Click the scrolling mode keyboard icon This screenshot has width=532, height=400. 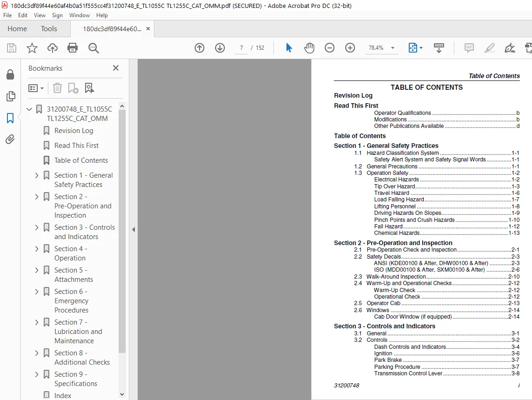point(439,48)
